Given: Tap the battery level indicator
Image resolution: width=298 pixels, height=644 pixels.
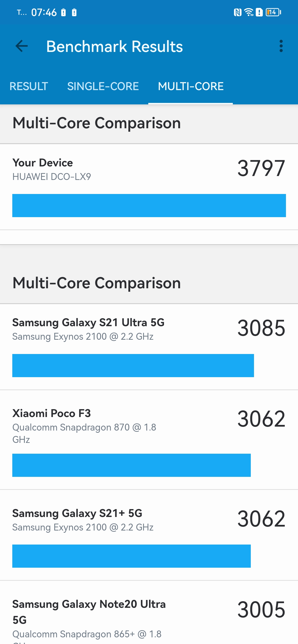Looking at the screenshot, I should pos(273,12).
